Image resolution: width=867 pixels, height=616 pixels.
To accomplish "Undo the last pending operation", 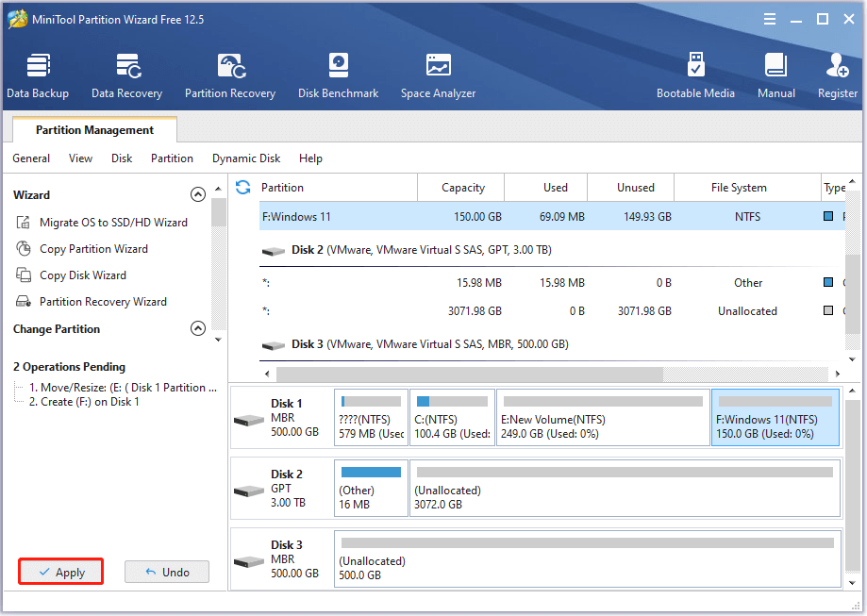I will point(167,572).
